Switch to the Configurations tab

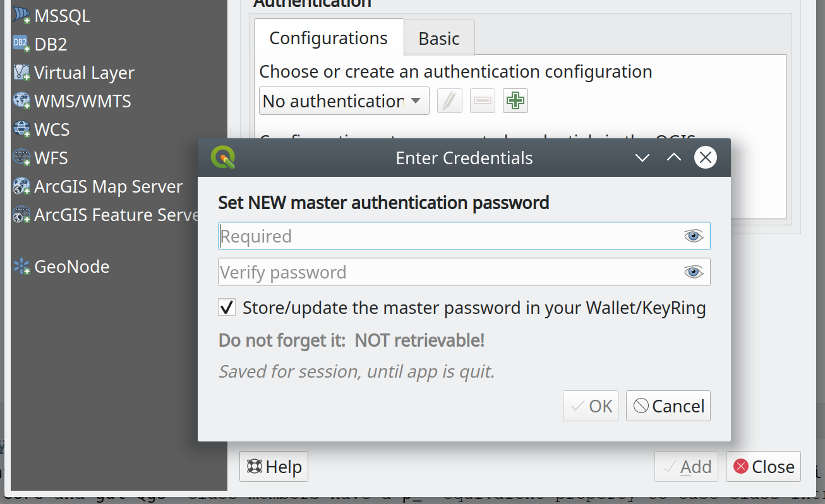328,38
